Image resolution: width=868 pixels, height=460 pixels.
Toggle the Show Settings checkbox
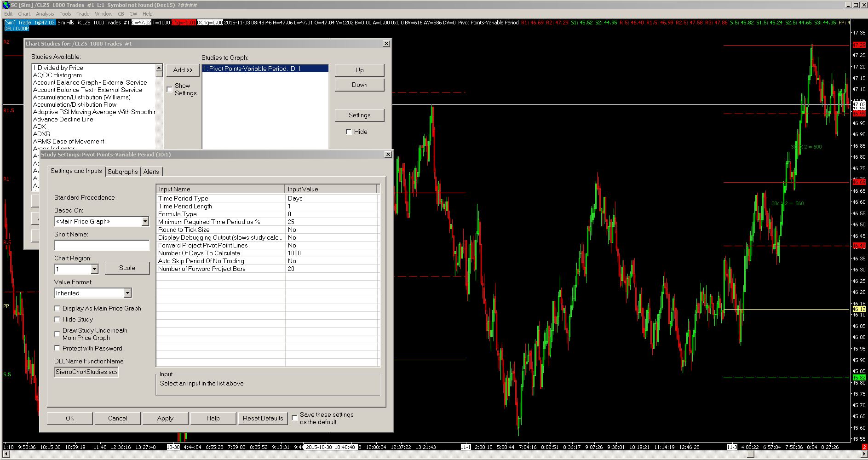coord(169,89)
